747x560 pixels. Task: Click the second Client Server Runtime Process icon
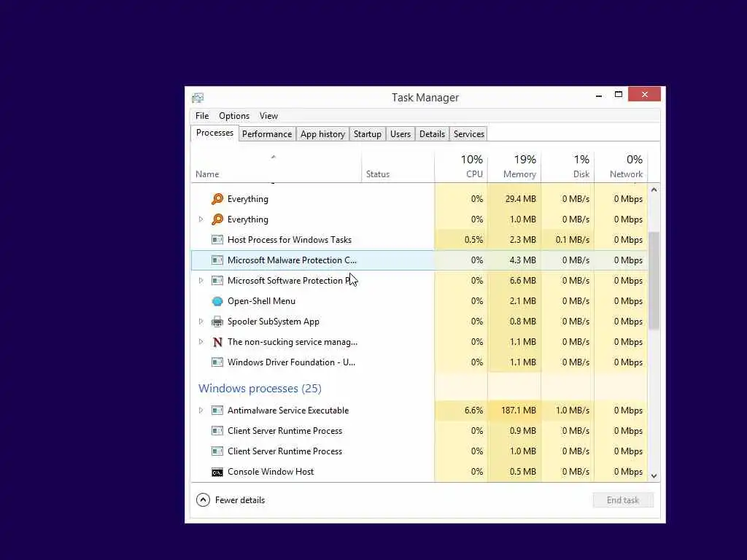point(217,451)
